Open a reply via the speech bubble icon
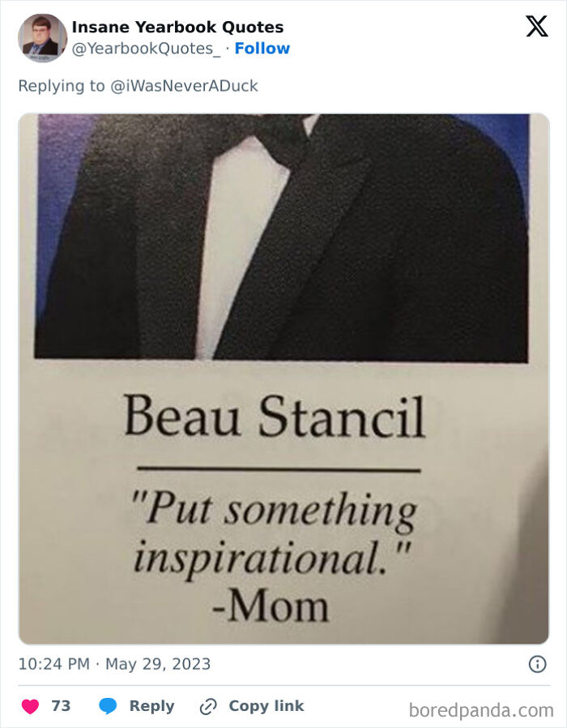 click(x=109, y=705)
